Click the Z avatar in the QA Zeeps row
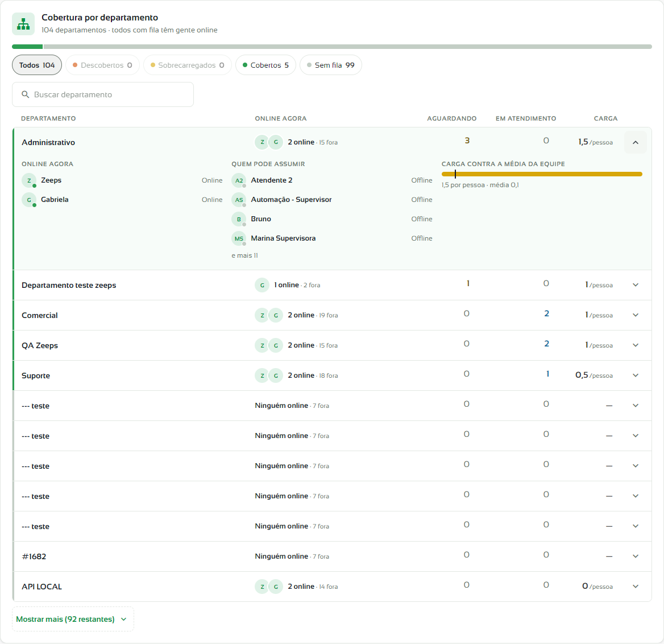 pos(262,345)
